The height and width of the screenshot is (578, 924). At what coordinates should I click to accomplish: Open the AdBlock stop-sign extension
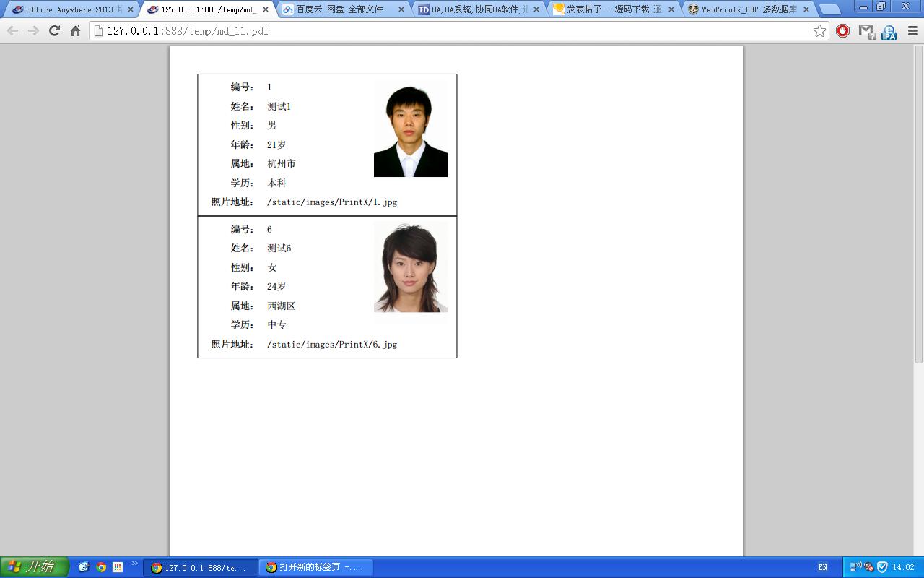842,31
